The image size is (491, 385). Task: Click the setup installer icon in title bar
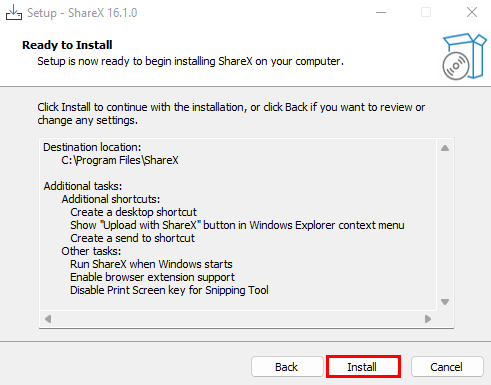(x=14, y=13)
